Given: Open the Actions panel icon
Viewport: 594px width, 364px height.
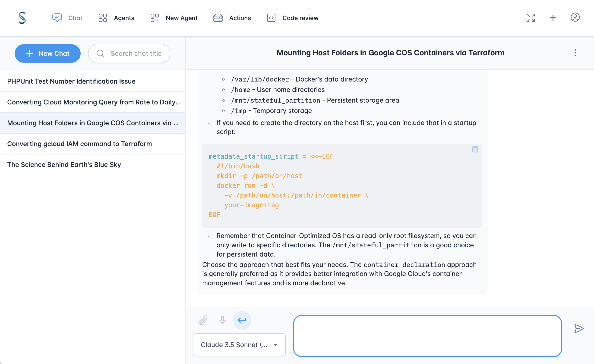Looking at the screenshot, I should click(217, 17).
